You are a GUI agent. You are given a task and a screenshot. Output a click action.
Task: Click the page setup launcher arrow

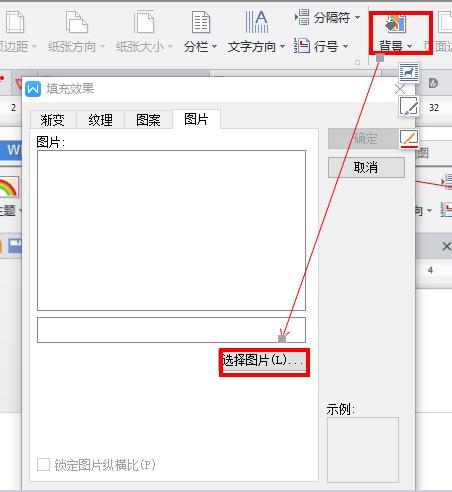click(x=358, y=62)
